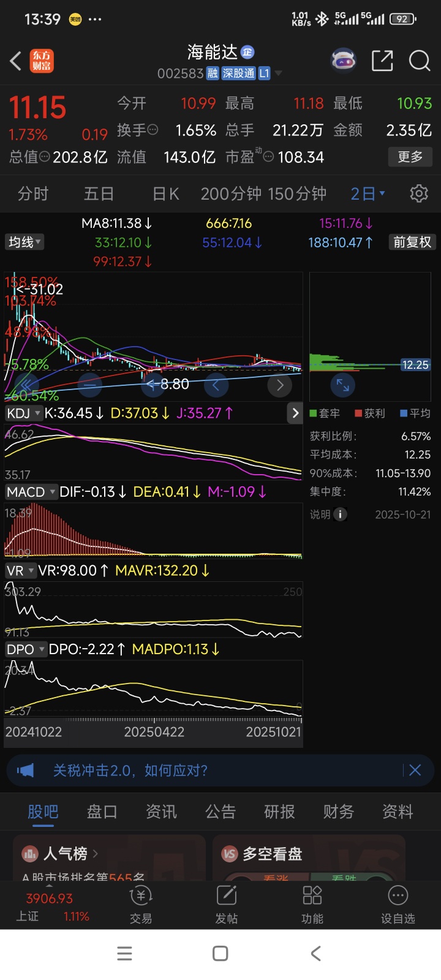Tap the 更多 button
The width and height of the screenshot is (441, 980).
click(410, 157)
